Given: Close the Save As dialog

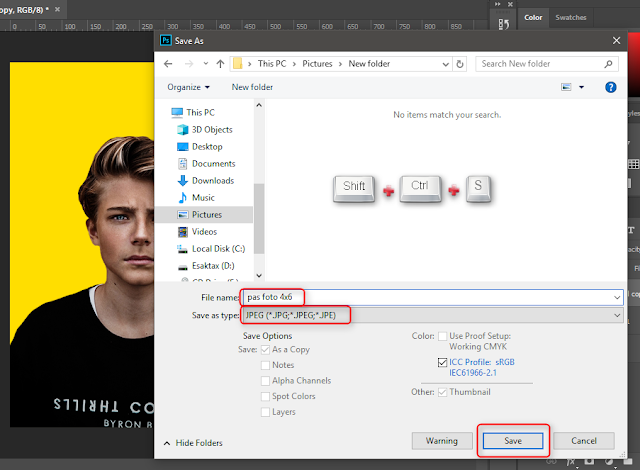Looking at the screenshot, I should 616,40.
